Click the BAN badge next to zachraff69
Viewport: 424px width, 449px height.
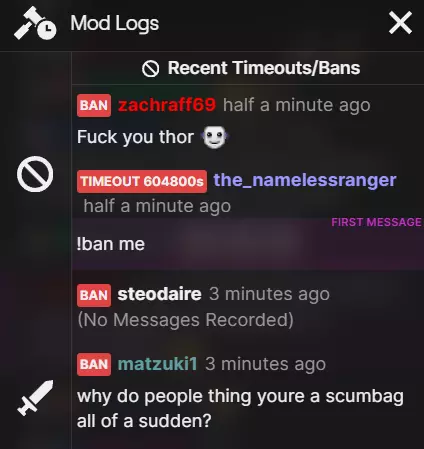click(x=94, y=105)
